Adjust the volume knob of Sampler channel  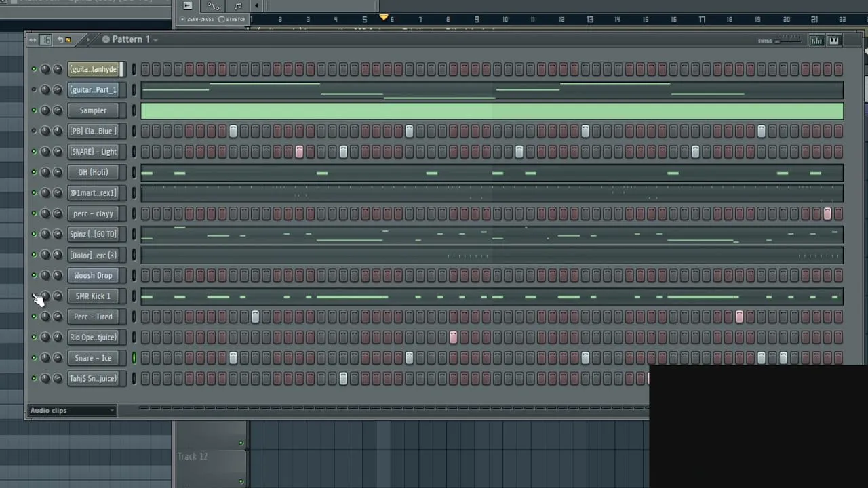(x=58, y=110)
